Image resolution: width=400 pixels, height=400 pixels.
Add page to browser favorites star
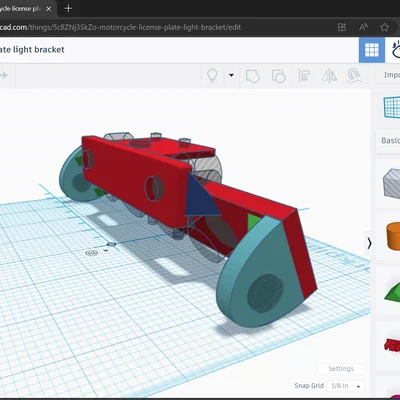pyautogui.click(x=385, y=27)
